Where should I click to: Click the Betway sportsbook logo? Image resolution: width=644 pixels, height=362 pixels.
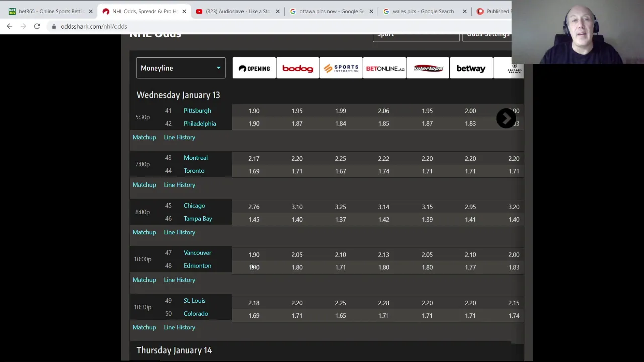click(471, 68)
